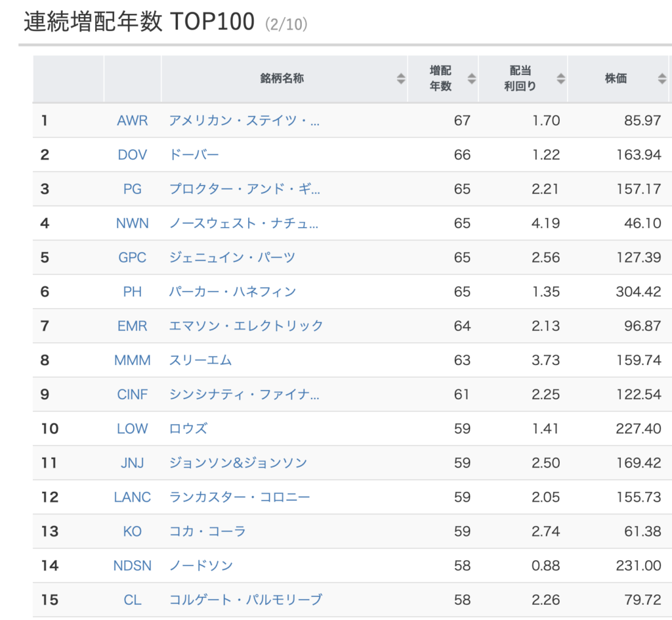Click the EMR ticker symbol
The image size is (672, 620).
click(x=133, y=326)
